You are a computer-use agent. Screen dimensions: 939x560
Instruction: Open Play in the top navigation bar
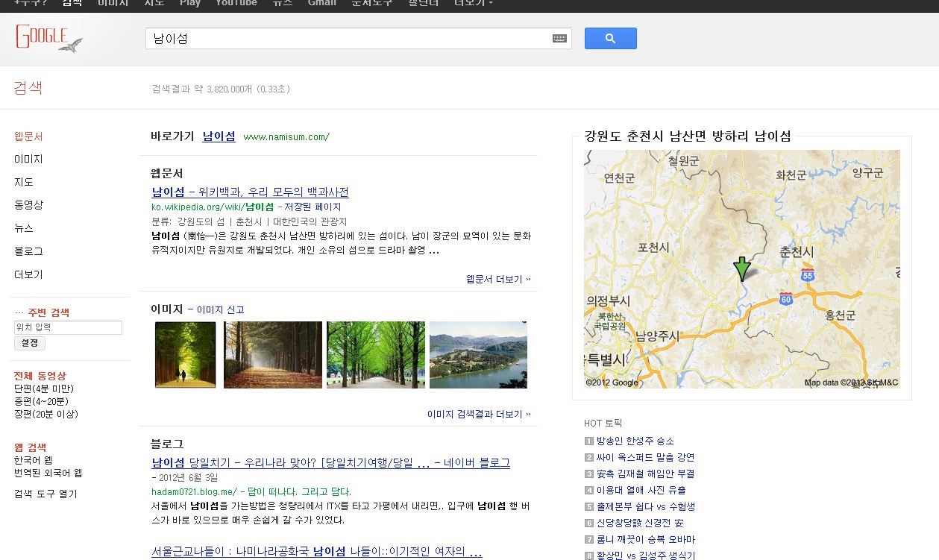pyautogui.click(x=190, y=3)
